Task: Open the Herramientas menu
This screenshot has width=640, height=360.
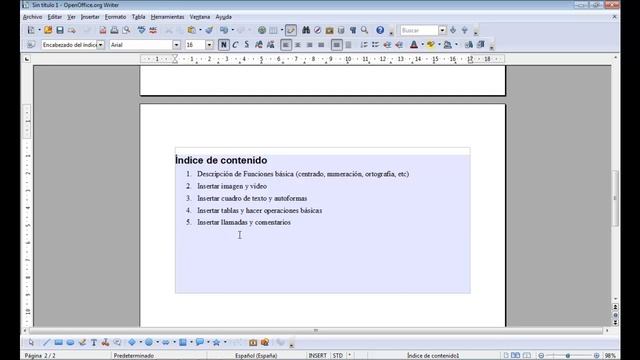Action: pyautogui.click(x=167, y=17)
